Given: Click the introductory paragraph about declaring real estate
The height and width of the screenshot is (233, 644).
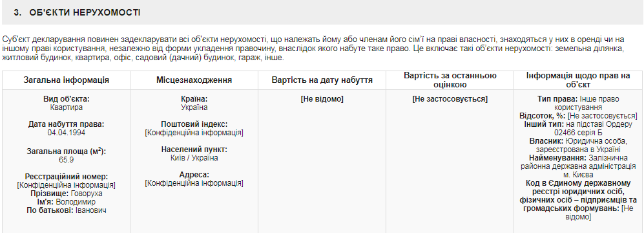Looking at the screenshot, I should 313,49.
